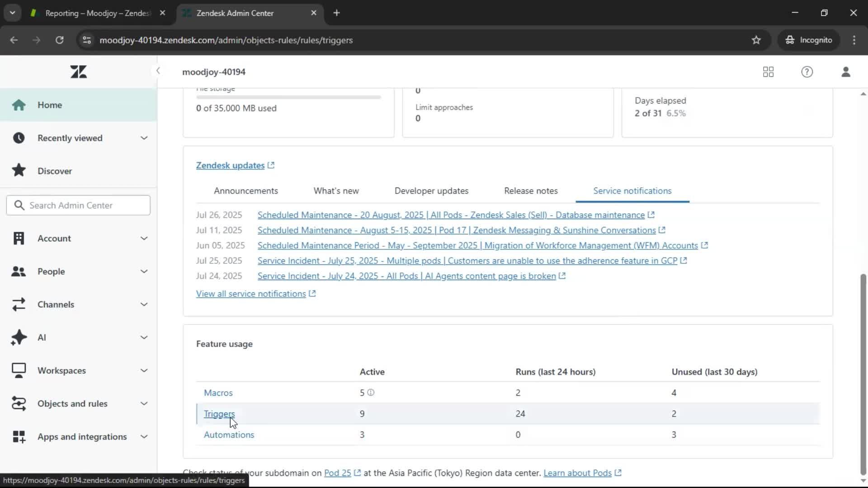The image size is (868, 488).
Task: Expand the Apps and integrations chevron
Action: [144, 436]
